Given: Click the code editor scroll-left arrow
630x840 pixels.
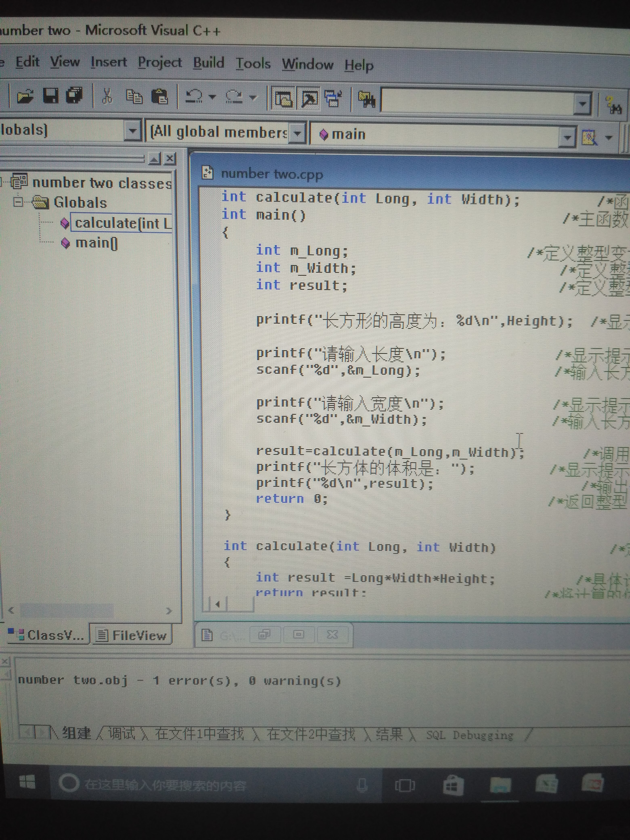Looking at the screenshot, I should [218, 604].
